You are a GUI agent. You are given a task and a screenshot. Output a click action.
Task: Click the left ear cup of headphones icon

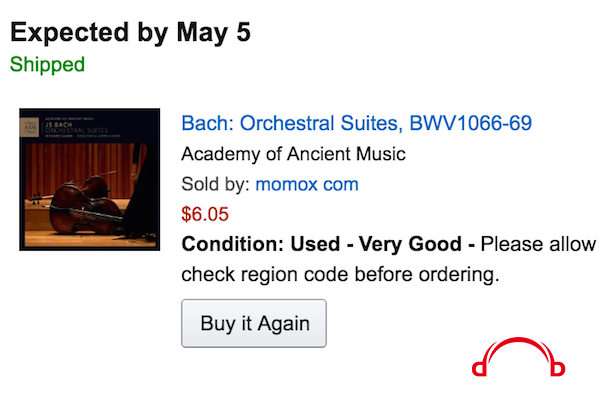[x=479, y=369]
